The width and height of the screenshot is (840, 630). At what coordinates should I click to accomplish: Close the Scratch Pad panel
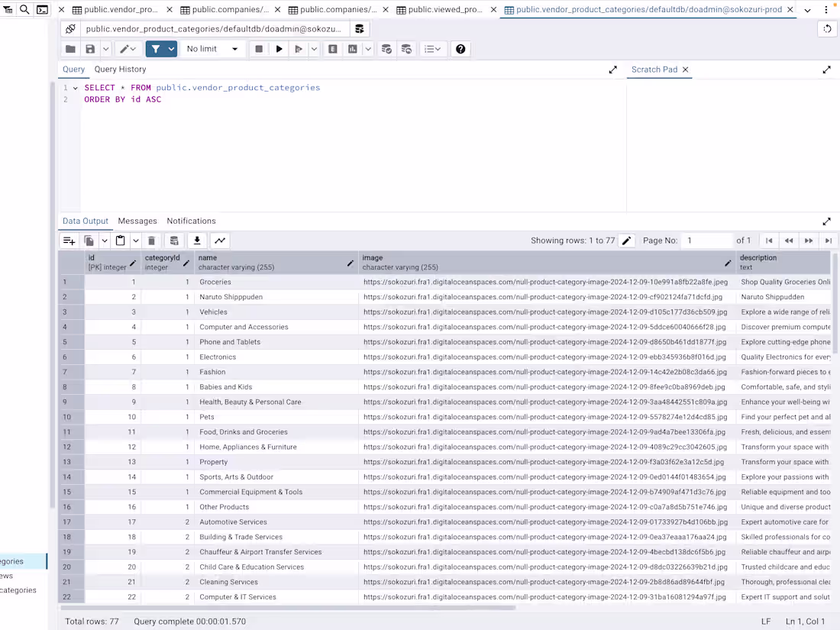coord(685,69)
